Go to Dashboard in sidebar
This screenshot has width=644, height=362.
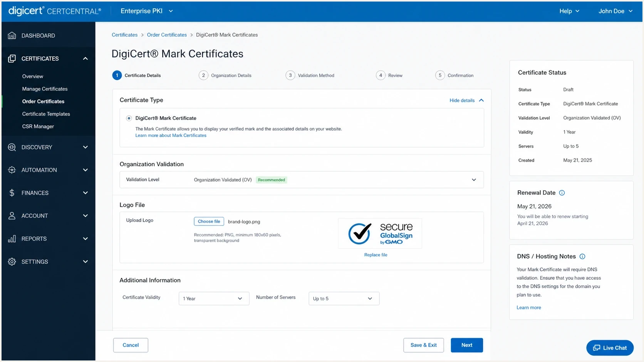38,35
